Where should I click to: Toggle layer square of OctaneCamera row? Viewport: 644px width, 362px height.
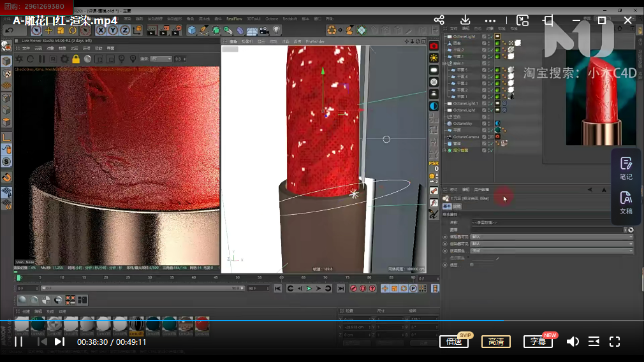484,136
